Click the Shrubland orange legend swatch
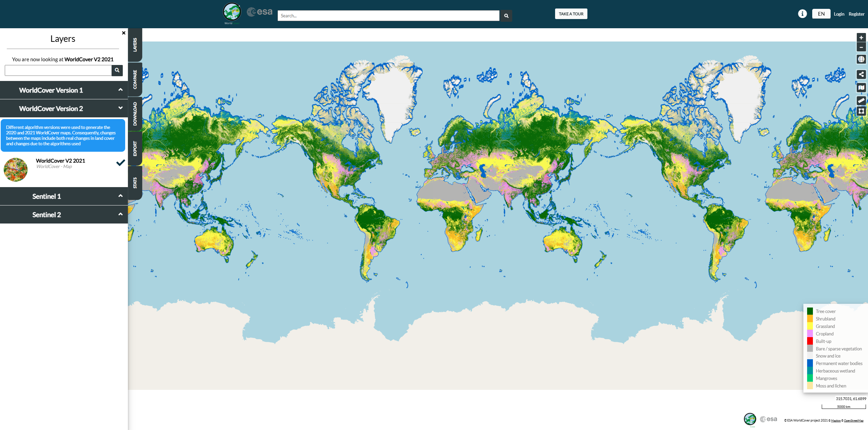Viewport: 868px width, 430px height. click(x=810, y=319)
